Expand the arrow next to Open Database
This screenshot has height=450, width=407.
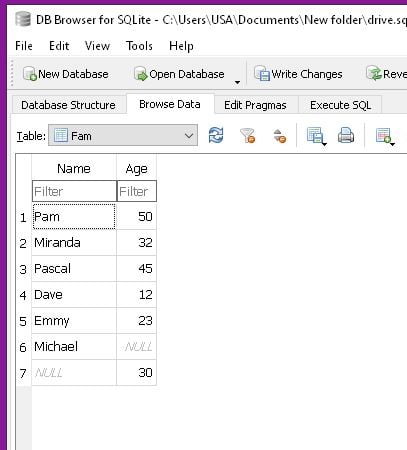(x=237, y=82)
